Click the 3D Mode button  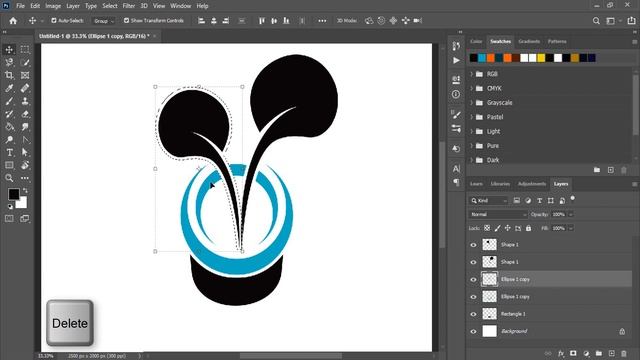(347, 20)
